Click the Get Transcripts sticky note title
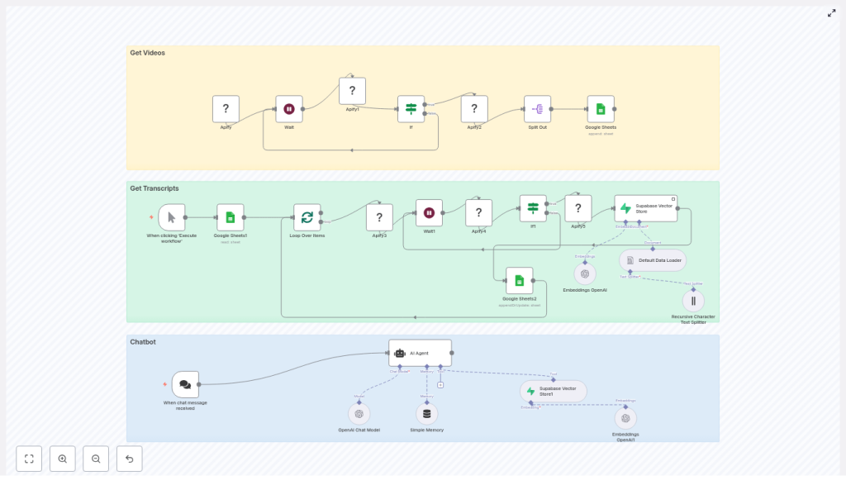Image resolution: width=846 pixels, height=504 pixels. (x=154, y=188)
